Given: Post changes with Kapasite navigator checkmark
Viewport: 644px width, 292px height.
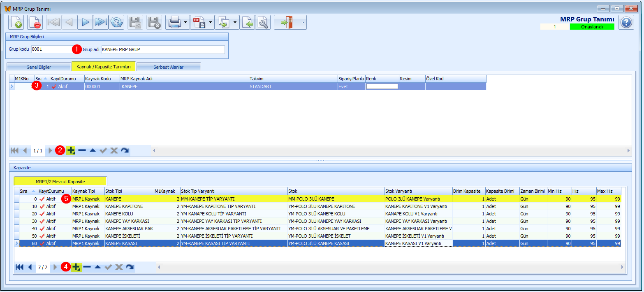Looking at the screenshot, I should coord(108,267).
